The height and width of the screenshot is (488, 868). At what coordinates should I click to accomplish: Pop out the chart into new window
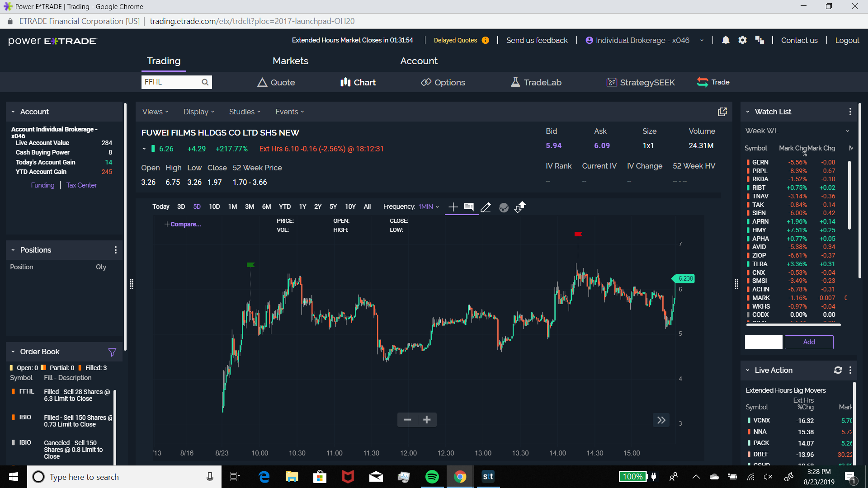click(x=722, y=112)
